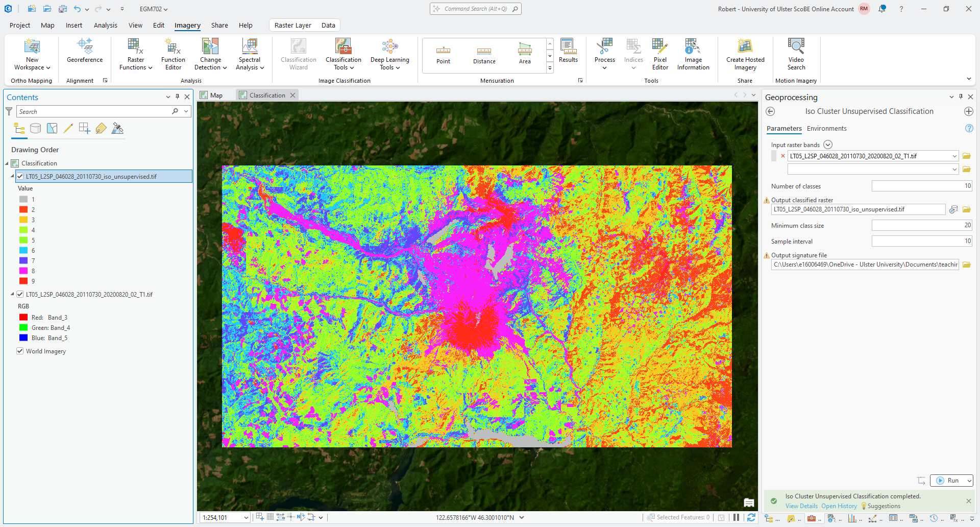Screen dimensions: 980x527
Task: Click the Number of classes field
Action: point(921,186)
